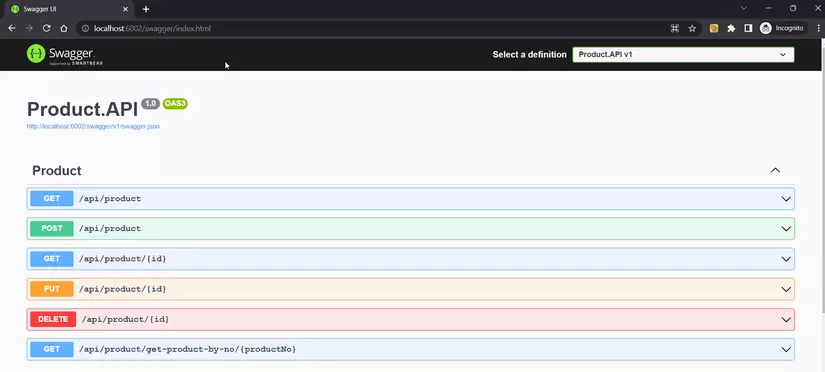This screenshot has width=825, height=372.
Task: Open the Select a definition dropdown
Action: pos(683,55)
